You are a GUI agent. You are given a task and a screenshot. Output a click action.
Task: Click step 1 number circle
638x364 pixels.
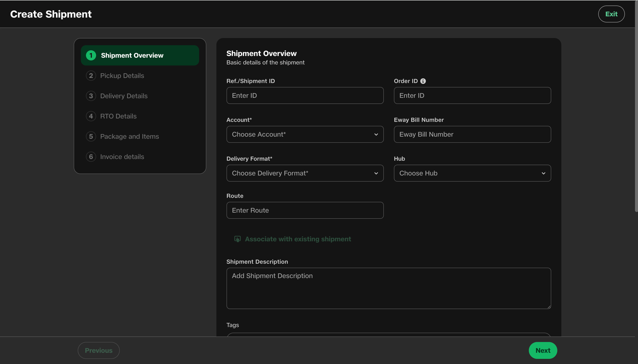(x=91, y=55)
